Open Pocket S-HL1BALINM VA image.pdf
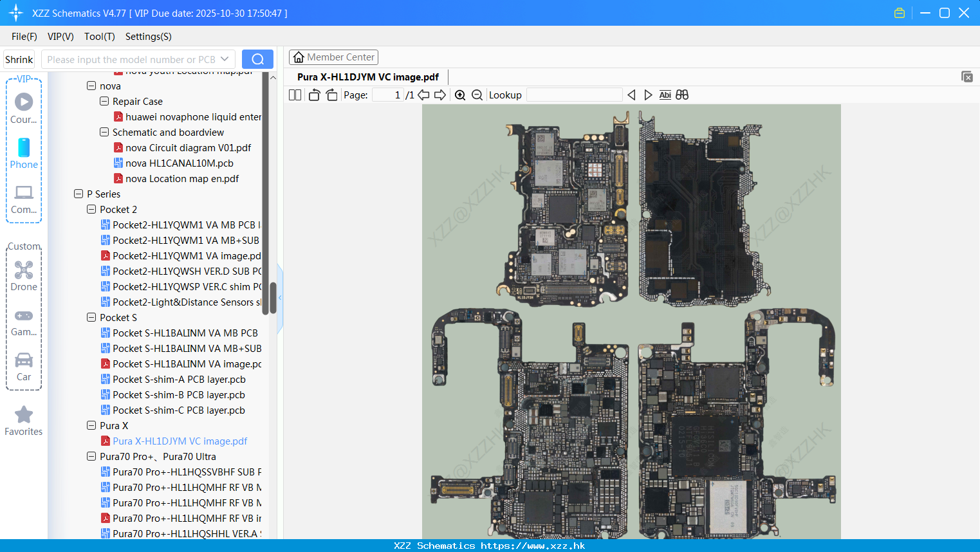Image resolution: width=980 pixels, height=552 pixels. [181, 363]
